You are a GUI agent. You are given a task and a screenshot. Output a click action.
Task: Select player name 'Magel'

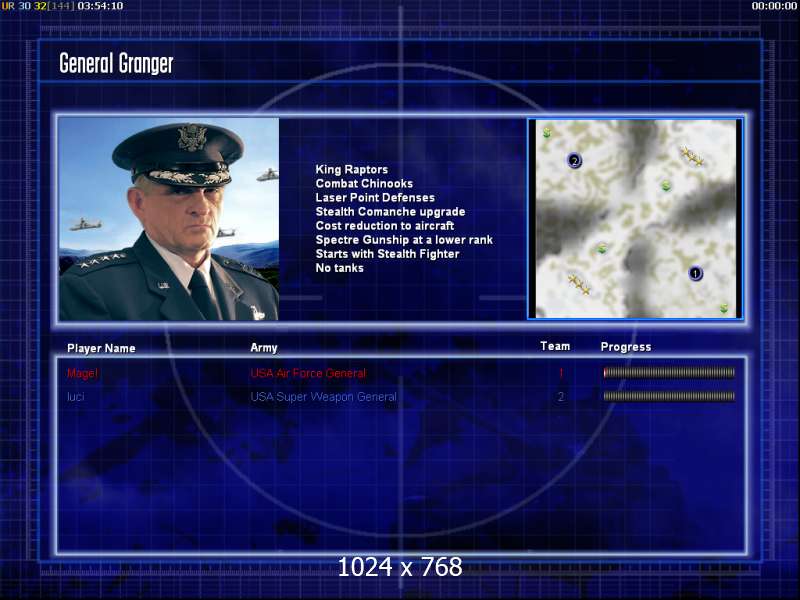point(82,373)
